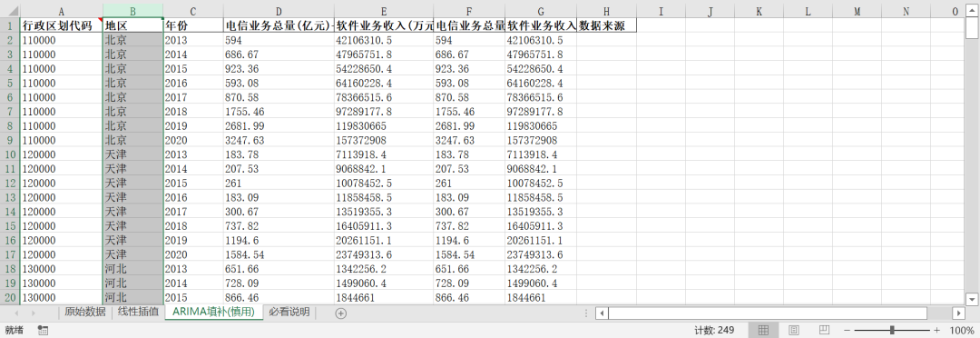Click the vertical scrollbar up arrow
Image resolution: width=980 pixels, height=338 pixels.
coord(973,12)
